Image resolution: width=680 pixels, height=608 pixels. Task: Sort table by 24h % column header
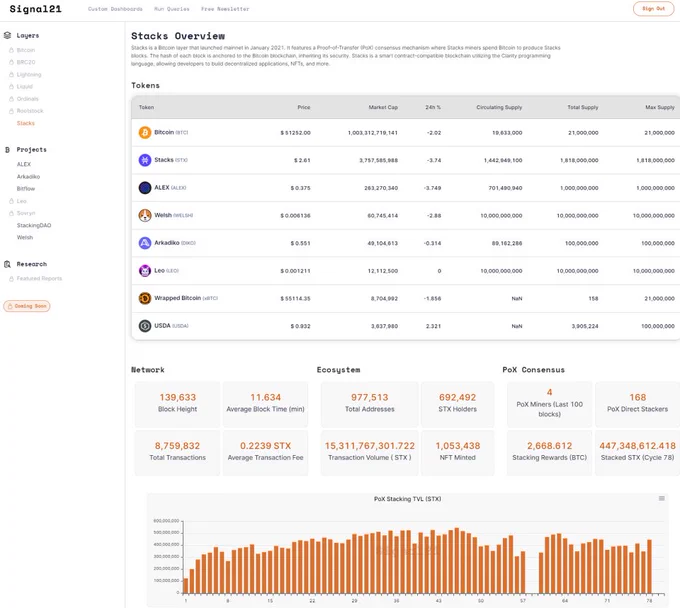[433, 107]
